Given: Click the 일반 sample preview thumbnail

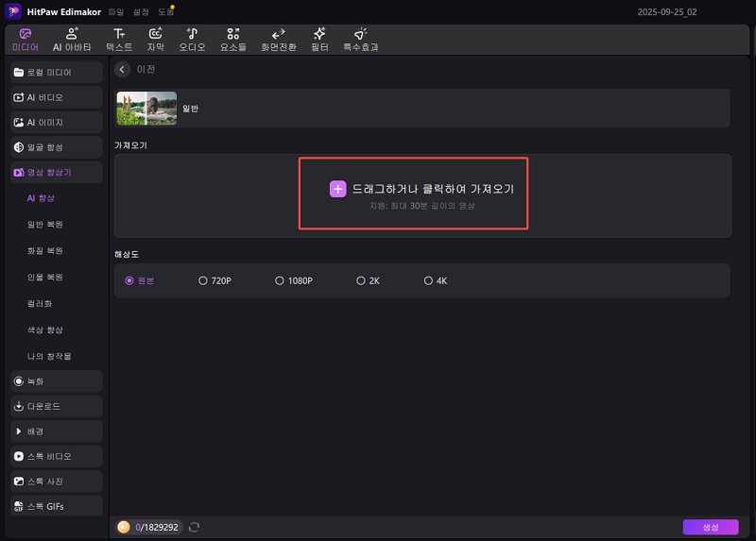Looking at the screenshot, I should point(146,109).
